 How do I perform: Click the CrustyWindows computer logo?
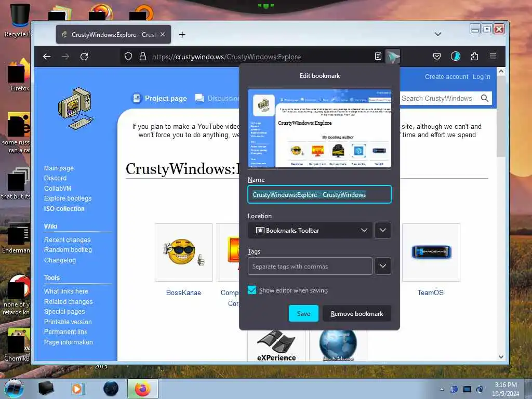coord(75,109)
